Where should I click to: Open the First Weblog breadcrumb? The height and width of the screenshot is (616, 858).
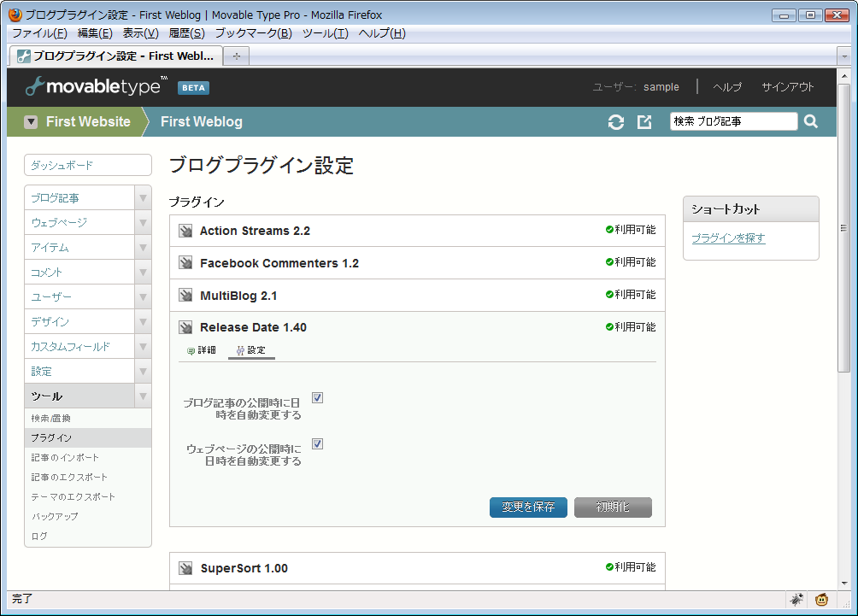[x=202, y=121]
